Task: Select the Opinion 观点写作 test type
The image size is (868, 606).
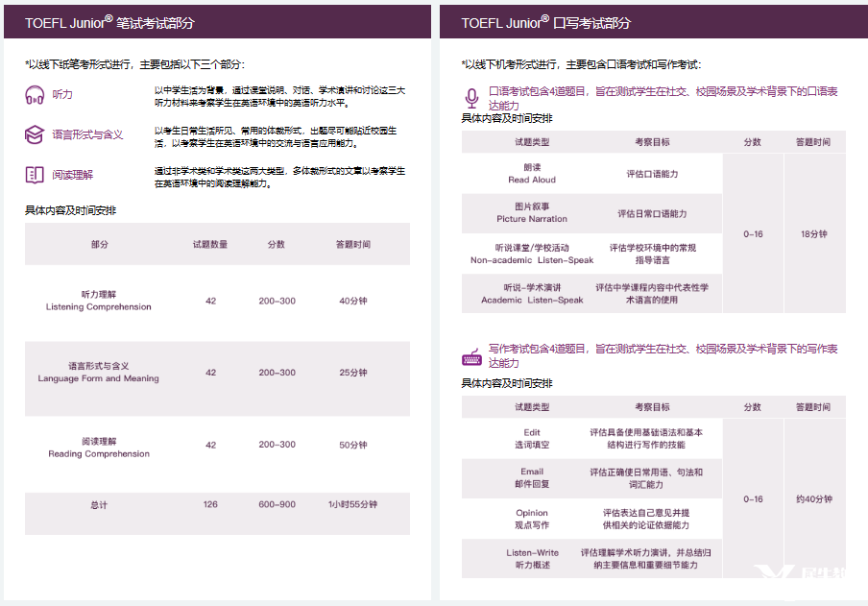Action: (532, 519)
